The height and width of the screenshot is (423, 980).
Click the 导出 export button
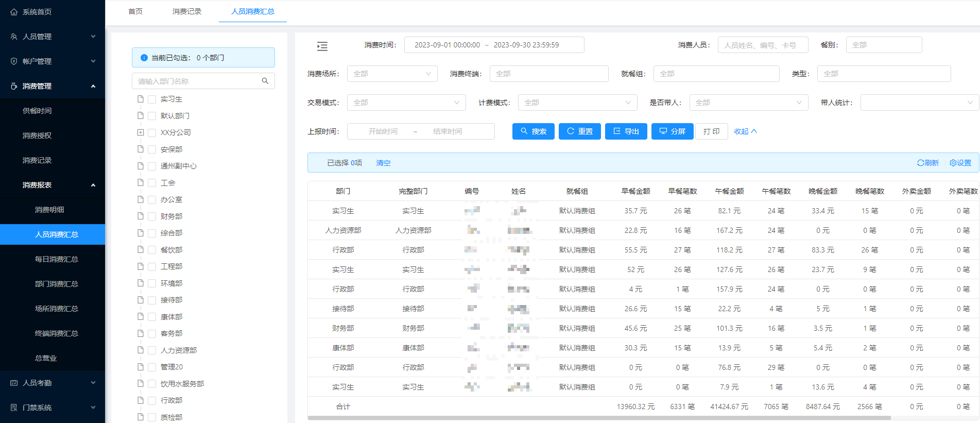click(626, 131)
